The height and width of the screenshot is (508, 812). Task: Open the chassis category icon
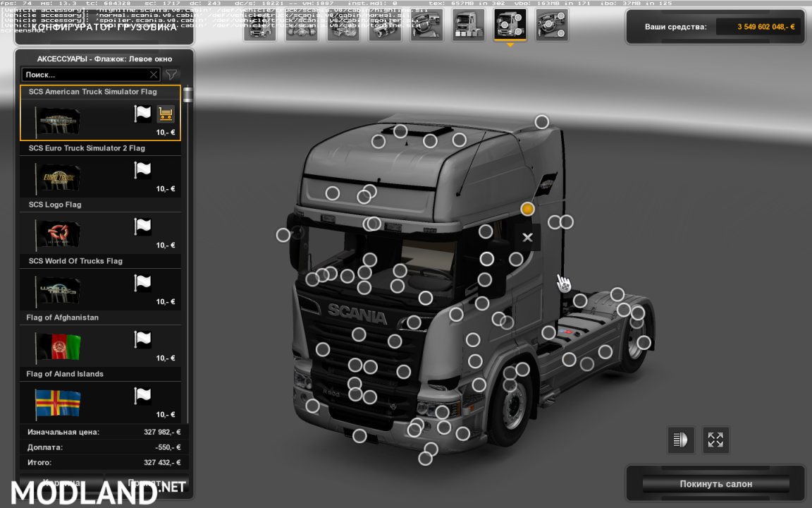point(302,25)
